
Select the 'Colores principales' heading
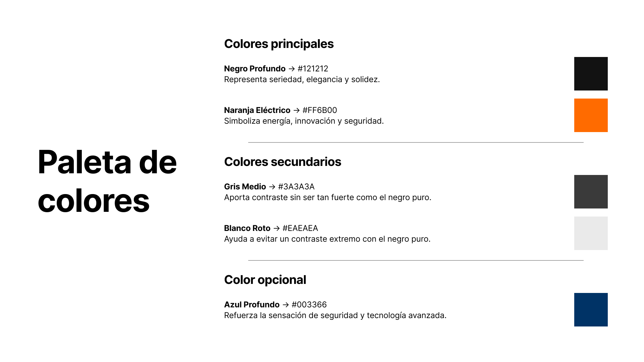click(x=279, y=44)
